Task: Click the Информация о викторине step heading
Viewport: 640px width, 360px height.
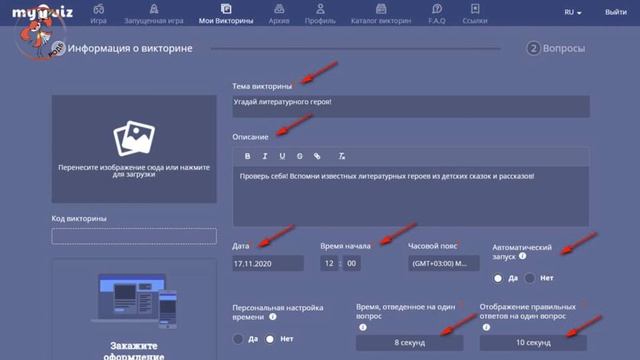Action: pyautogui.click(x=130, y=48)
